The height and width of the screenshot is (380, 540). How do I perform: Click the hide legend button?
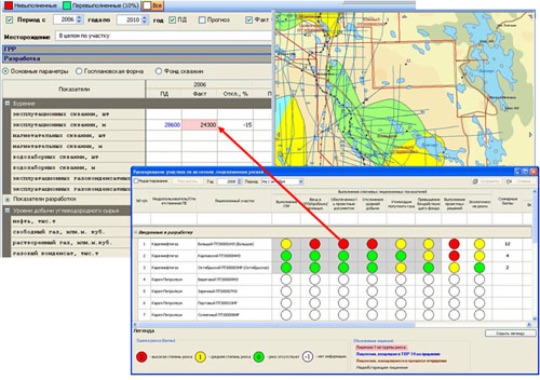(x=511, y=333)
